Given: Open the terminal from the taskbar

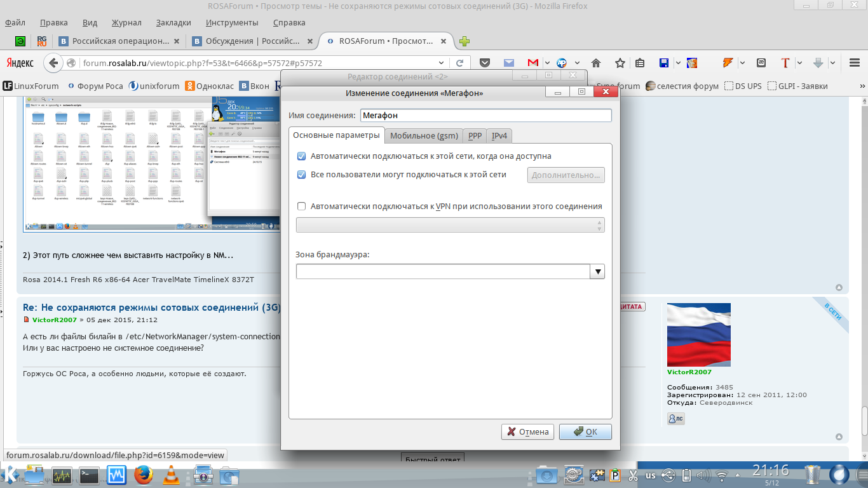Looking at the screenshot, I should pos(89,475).
